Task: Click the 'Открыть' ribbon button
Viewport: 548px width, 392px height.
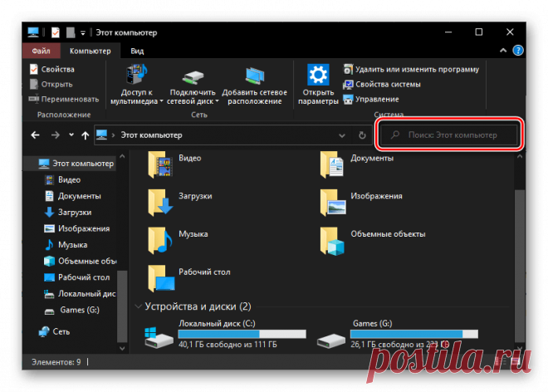Action: 51,84
